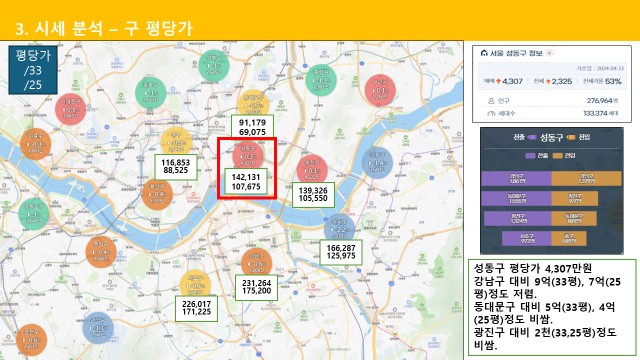Click the 142,131 / 107,675 price box
Screen dimensions: 640x360
click(x=246, y=182)
